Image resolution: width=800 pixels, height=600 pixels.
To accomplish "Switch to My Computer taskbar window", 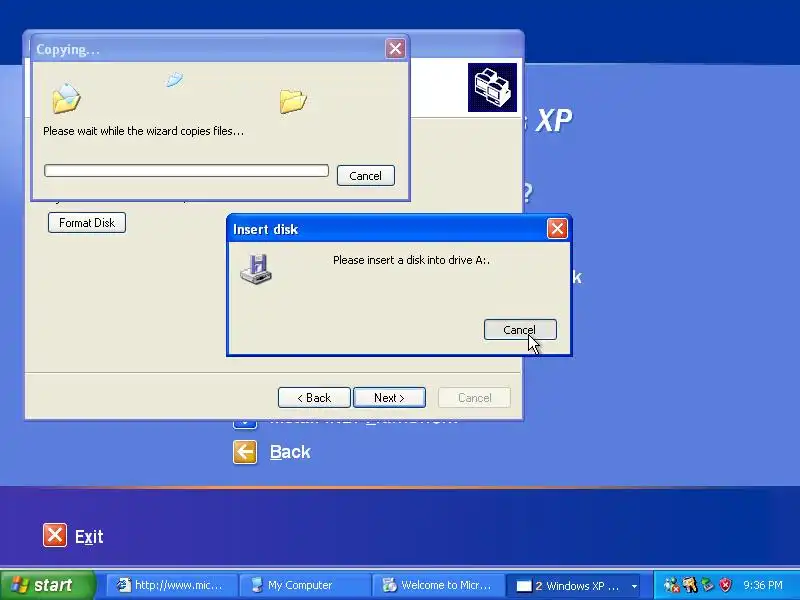I will click(x=305, y=585).
